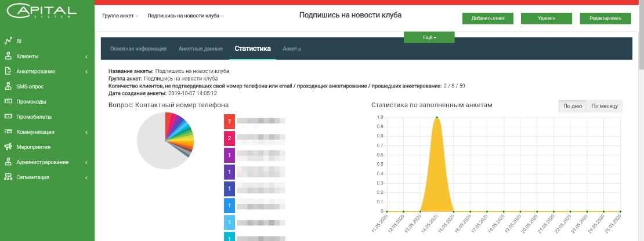644x241 pixels.
Task: Click the Промобилеты icon
Action: [8, 116]
